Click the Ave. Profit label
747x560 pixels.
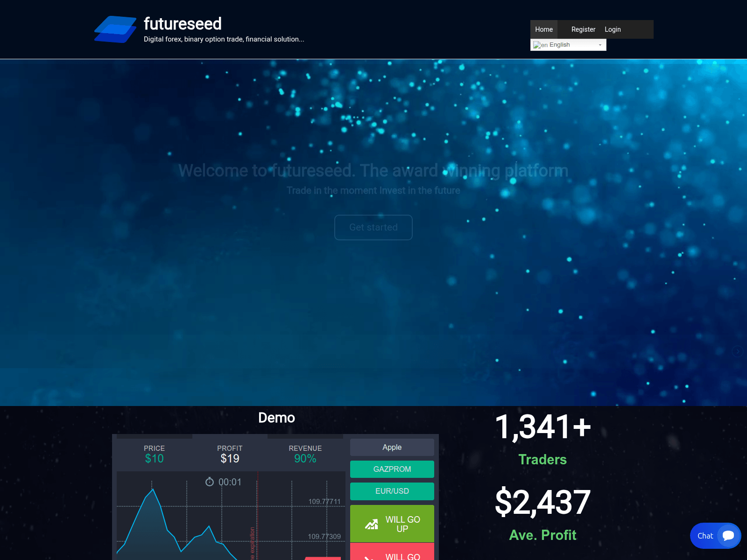coord(543,535)
